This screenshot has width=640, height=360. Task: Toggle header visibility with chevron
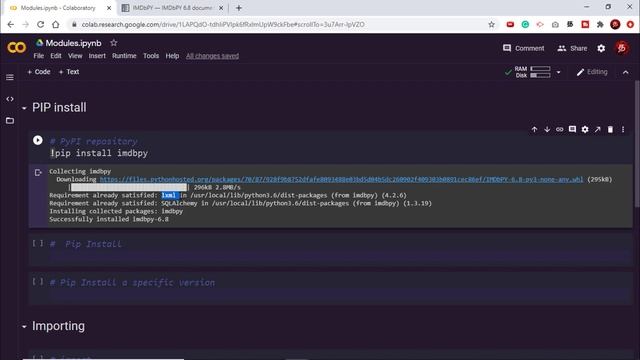[x=626, y=72]
